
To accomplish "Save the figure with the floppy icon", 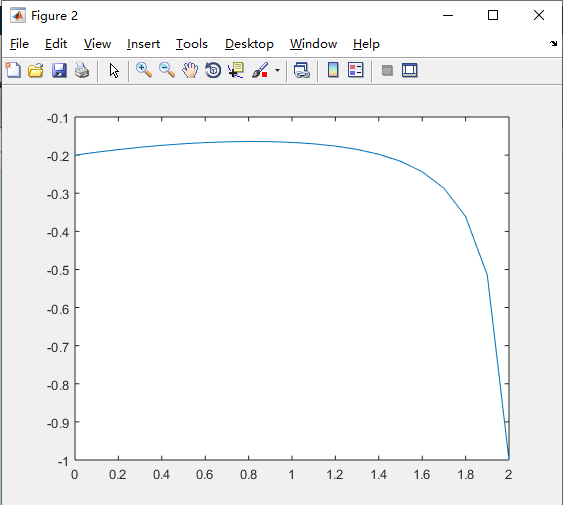I will 59,70.
